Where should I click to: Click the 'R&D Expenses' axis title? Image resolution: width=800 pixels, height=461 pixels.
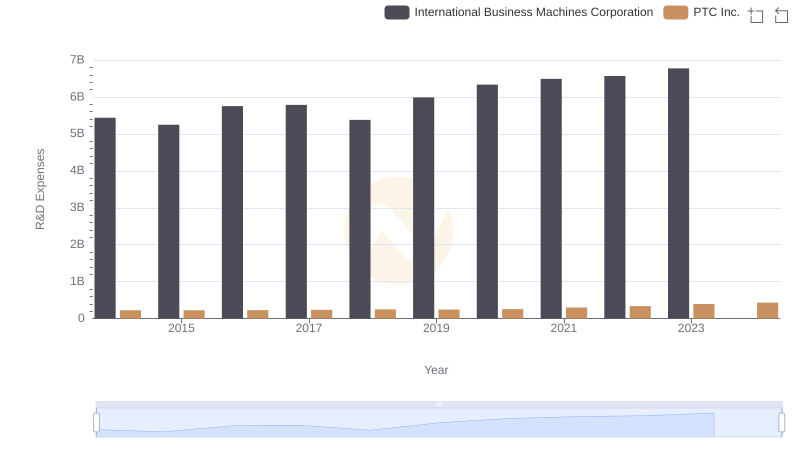[x=40, y=189]
